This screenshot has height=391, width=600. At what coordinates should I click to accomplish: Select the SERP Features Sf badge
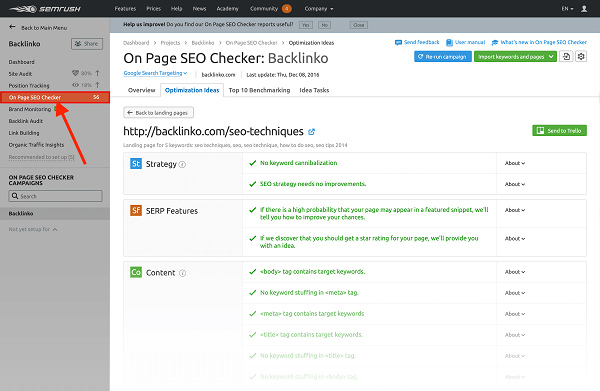136,210
